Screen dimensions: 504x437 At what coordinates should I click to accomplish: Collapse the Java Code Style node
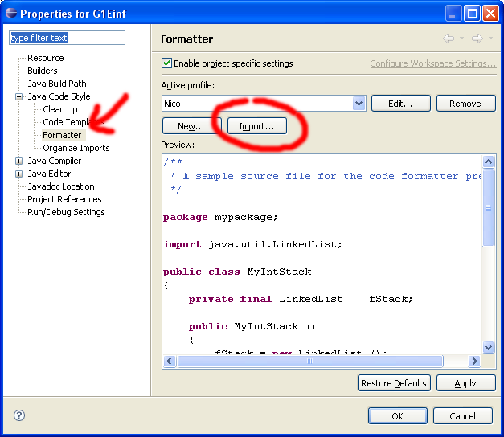click(19, 96)
